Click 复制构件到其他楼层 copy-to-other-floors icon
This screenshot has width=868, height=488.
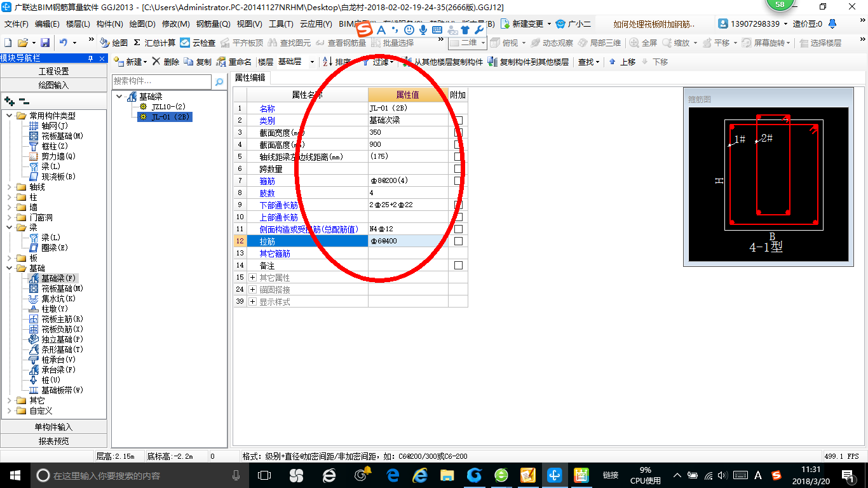click(x=492, y=62)
